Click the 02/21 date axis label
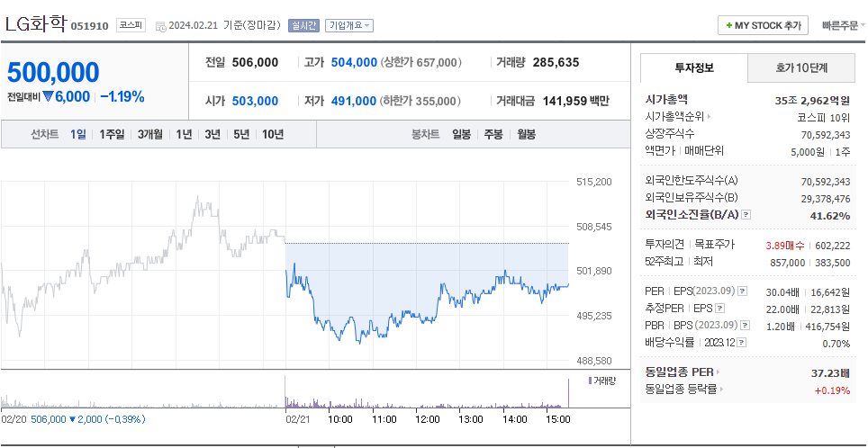This screenshot has width=868, height=448. (x=298, y=419)
